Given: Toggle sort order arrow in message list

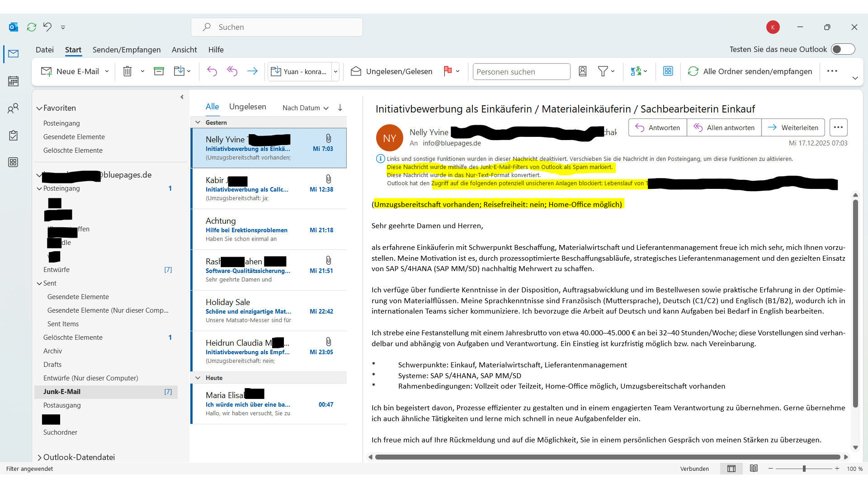Looking at the screenshot, I should 340,108.
